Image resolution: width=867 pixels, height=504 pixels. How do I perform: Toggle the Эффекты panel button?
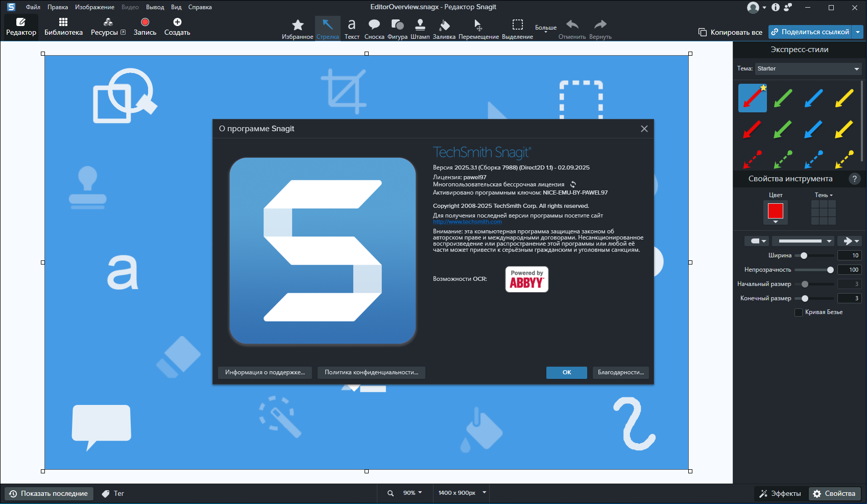coord(780,493)
